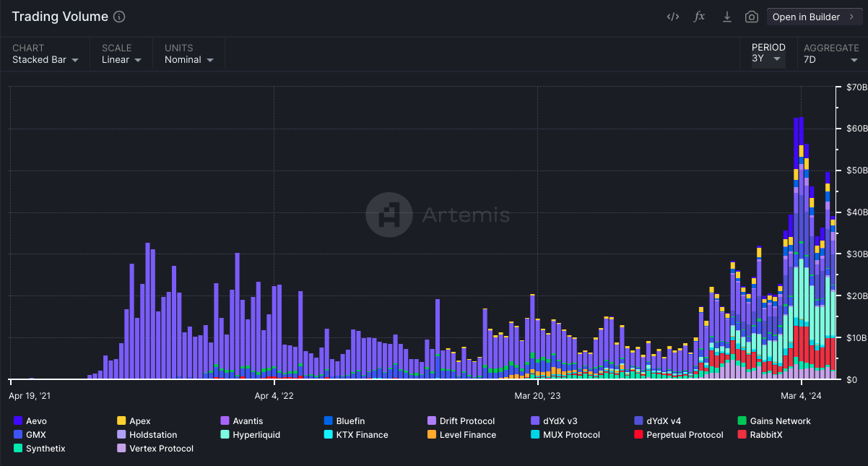The height and width of the screenshot is (466, 868).
Task: Toggle Hyperliquid series in legend
Action: (x=256, y=435)
